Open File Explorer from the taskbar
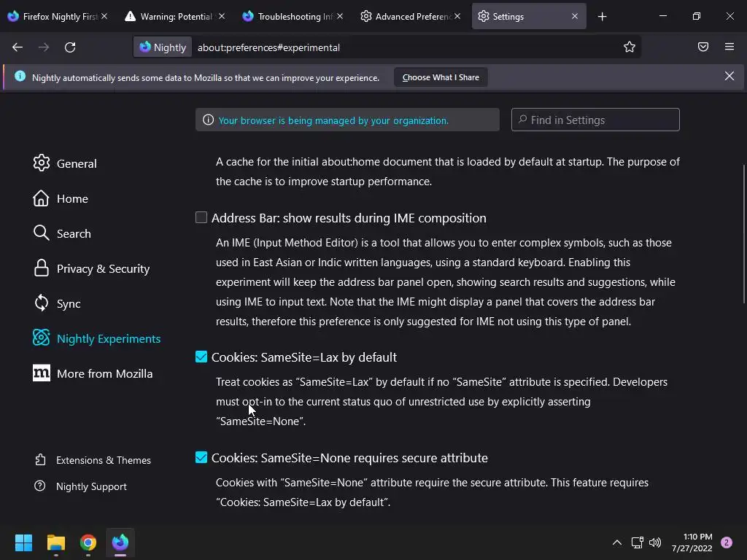Viewport: 747px width, 560px height. pos(56,542)
